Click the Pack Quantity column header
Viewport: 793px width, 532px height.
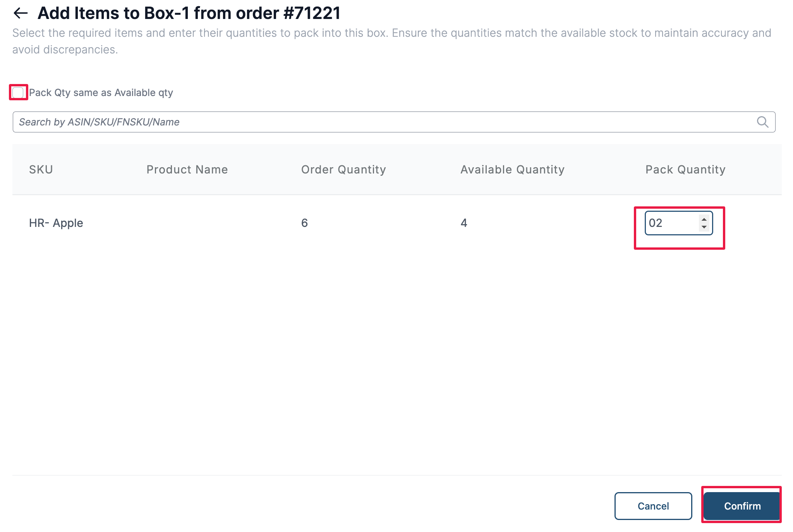(x=685, y=170)
